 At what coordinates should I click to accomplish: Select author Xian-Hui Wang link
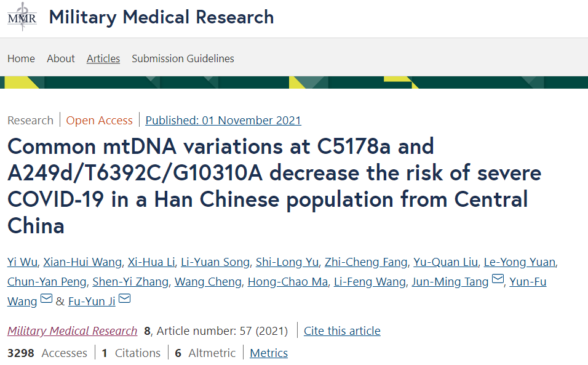coord(83,262)
